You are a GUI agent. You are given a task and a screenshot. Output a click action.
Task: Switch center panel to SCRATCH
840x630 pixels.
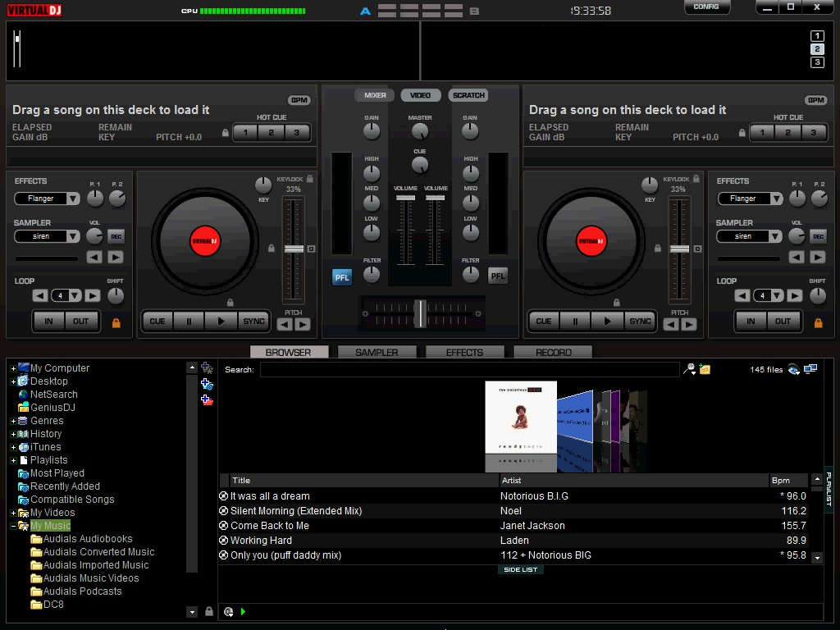point(468,95)
